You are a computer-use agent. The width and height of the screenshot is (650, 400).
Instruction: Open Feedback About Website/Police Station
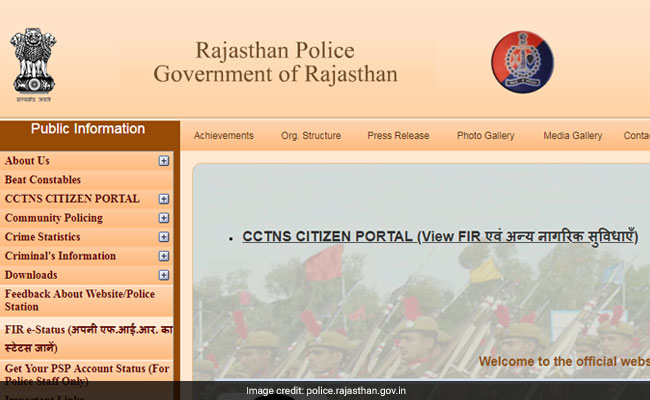(80, 301)
